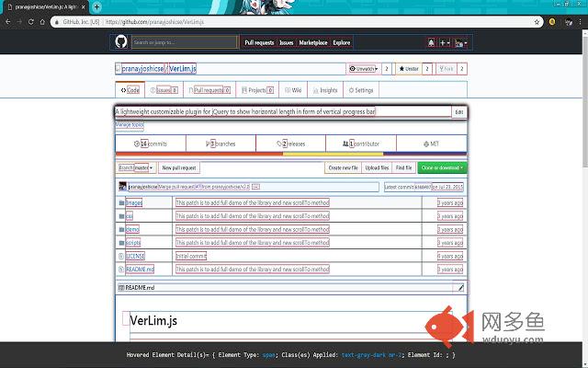
Task: Bookmark page with star icon
Action: point(537,22)
